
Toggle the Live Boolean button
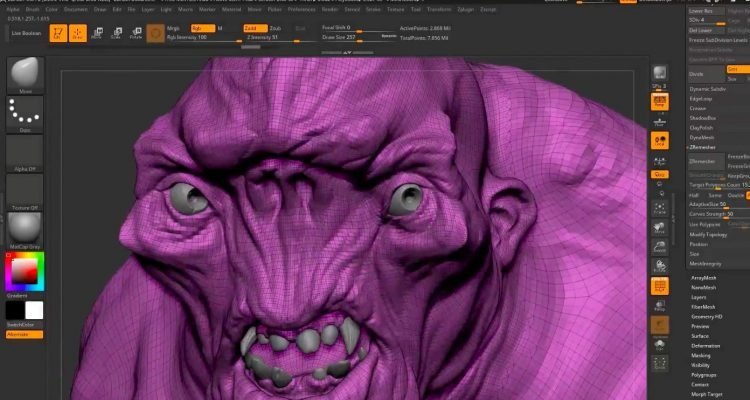tap(26, 33)
